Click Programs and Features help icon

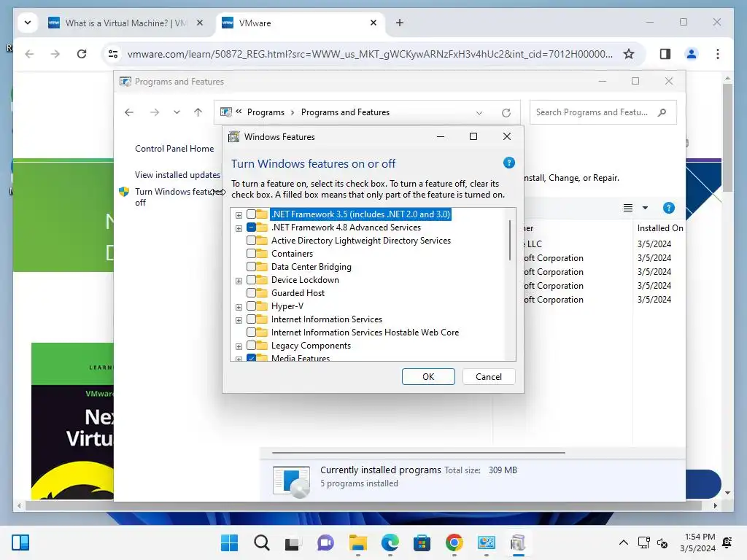668,208
